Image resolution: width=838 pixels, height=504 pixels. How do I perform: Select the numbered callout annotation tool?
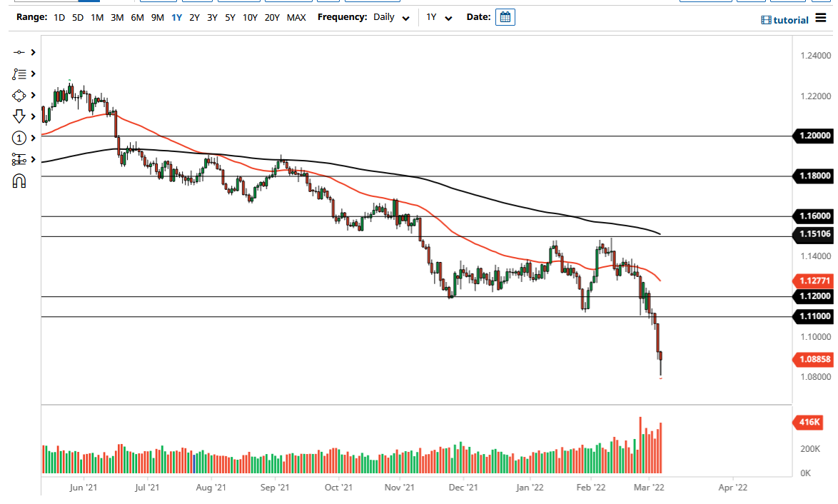tap(19, 138)
